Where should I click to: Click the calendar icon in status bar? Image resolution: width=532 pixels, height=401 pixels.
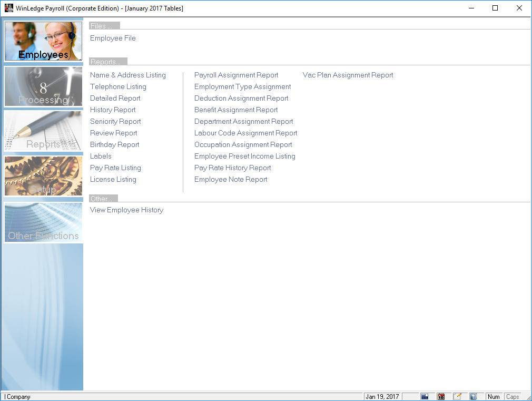coord(441,396)
